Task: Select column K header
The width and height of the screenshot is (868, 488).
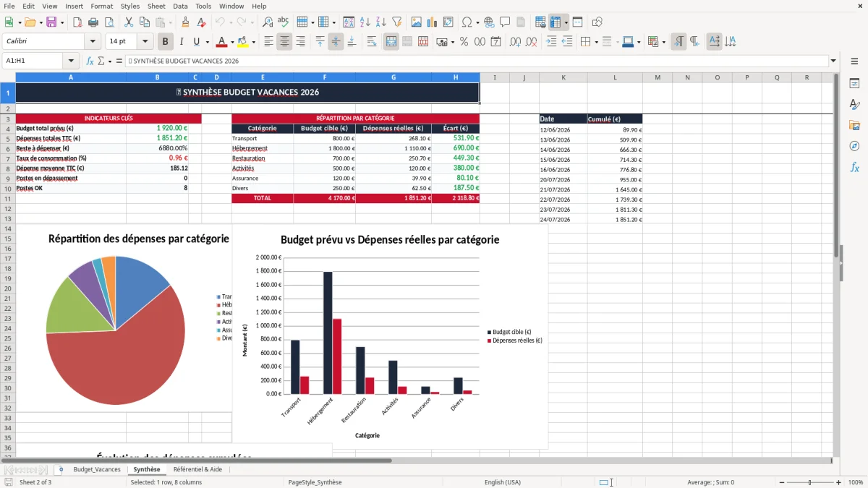Action: pos(563,77)
